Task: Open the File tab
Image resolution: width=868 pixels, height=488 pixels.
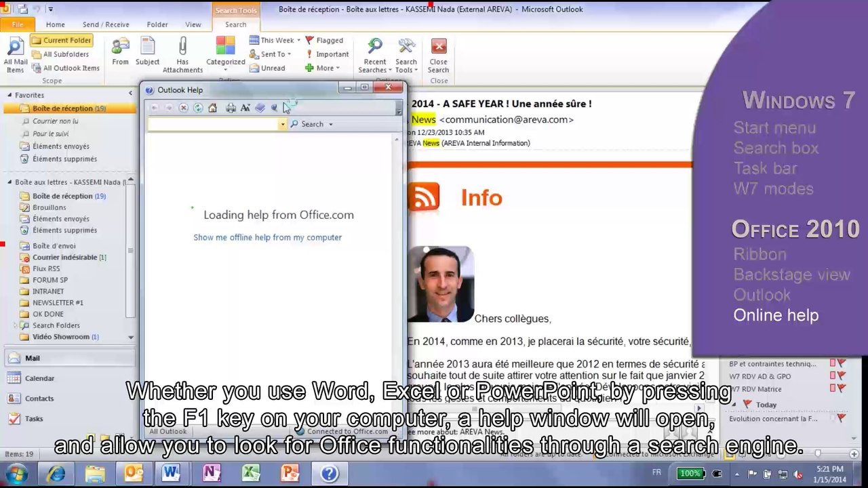Action: click(18, 24)
